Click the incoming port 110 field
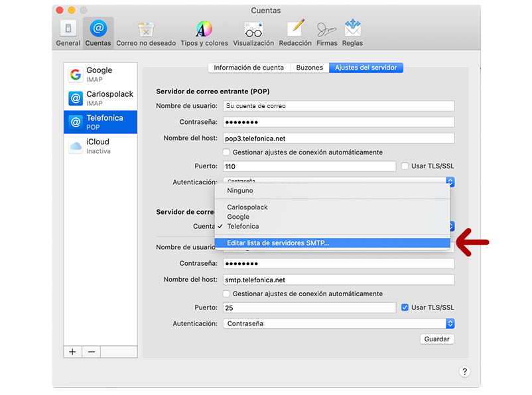Image resolution: width=532 pixels, height=395 pixels. point(309,166)
